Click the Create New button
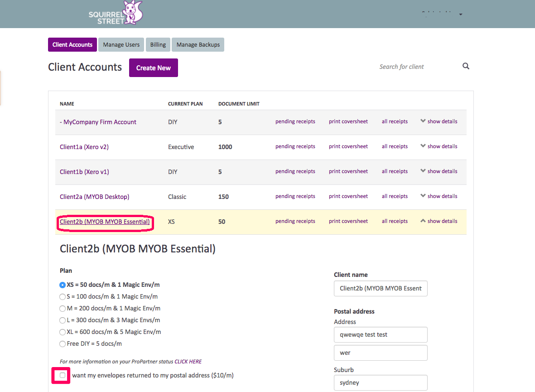The image size is (535, 392). pyautogui.click(x=154, y=68)
